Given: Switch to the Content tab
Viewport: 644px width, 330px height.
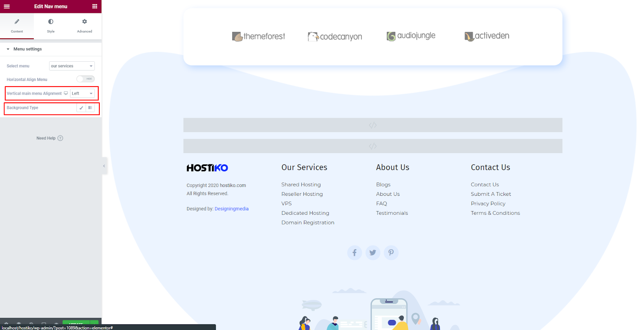Looking at the screenshot, I should pos(17,26).
